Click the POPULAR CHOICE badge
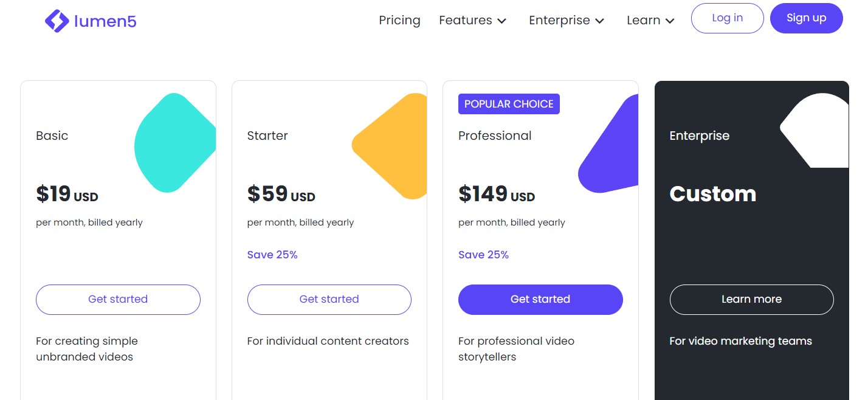Image resolution: width=868 pixels, height=400 pixels. (509, 103)
